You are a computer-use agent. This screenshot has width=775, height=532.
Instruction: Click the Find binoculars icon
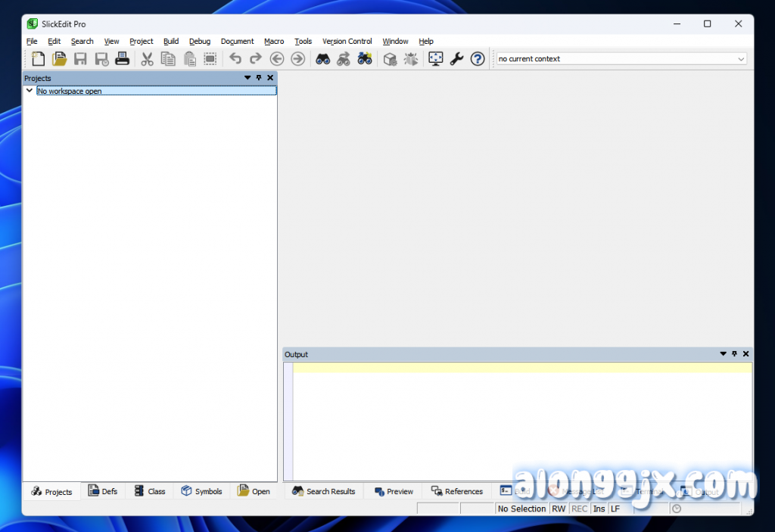[x=322, y=59]
